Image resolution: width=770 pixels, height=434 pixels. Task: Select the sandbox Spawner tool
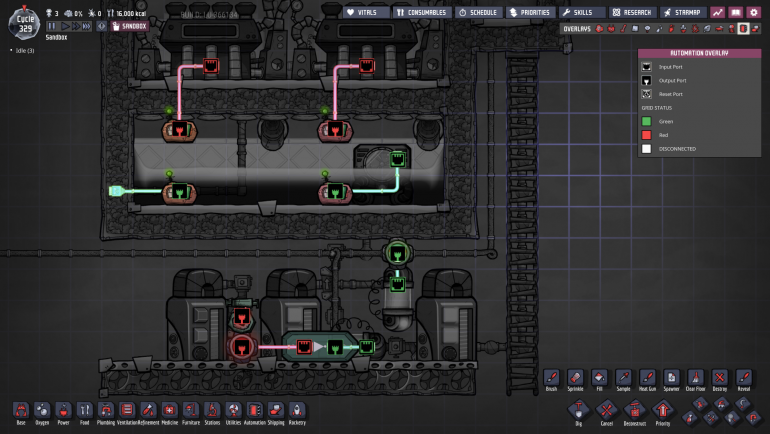click(x=671, y=378)
